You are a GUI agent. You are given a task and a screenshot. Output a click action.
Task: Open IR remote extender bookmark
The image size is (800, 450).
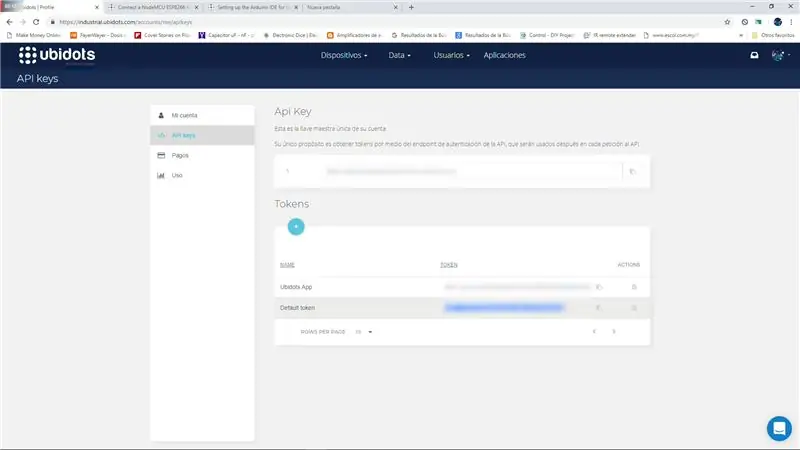click(x=610, y=35)
